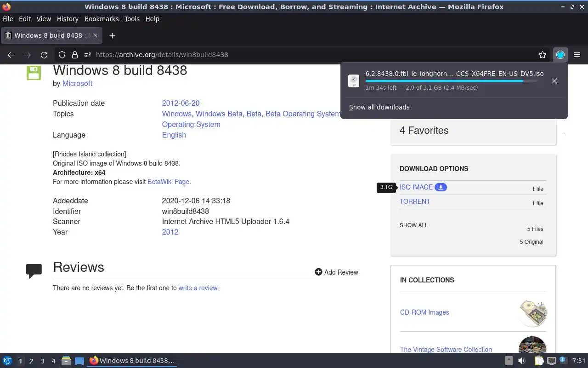Click the Windows topic link
588x368 pixels.
coord(176,114)
